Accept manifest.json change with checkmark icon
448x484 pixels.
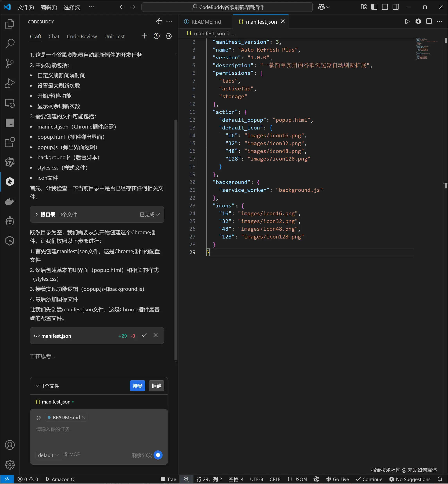pos(144,335)
